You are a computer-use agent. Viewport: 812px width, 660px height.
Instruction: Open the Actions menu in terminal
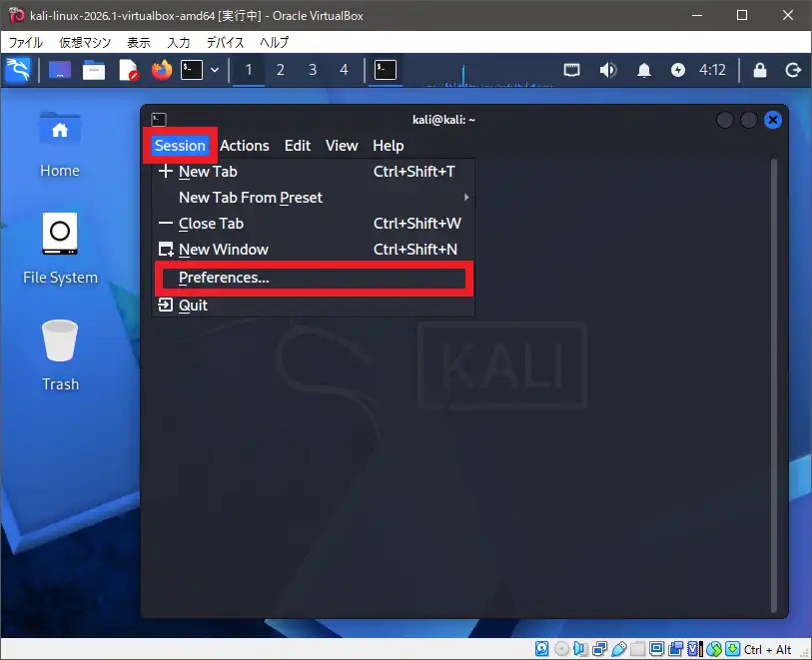244,146
